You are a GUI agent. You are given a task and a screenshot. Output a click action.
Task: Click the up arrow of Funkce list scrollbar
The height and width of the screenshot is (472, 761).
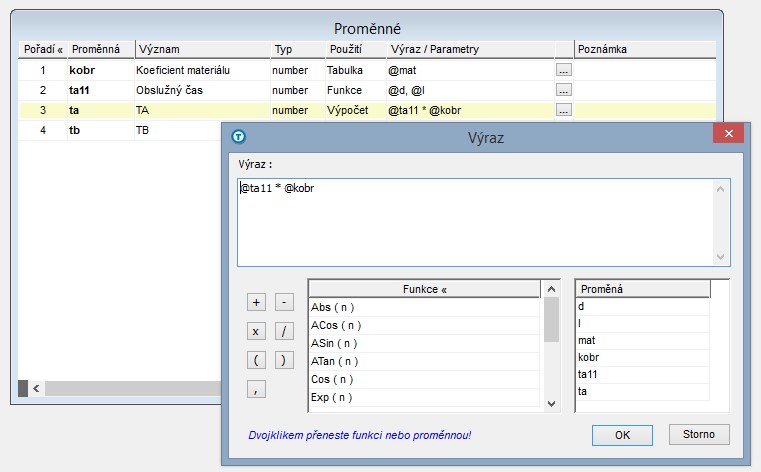point(551,289)
